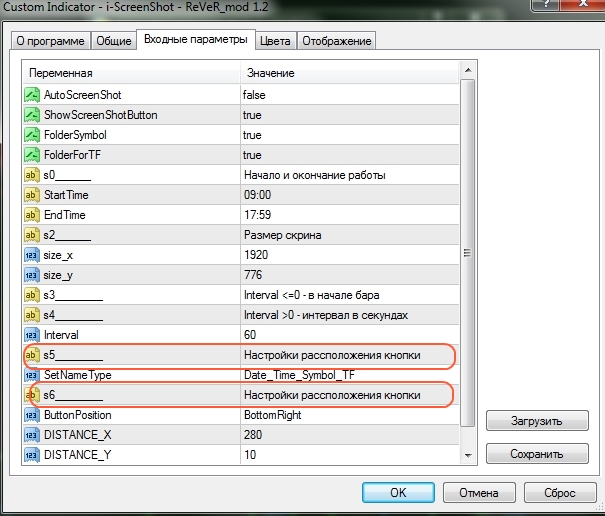
Task: Click Сохранить to save settings
Action: point(537,453)
